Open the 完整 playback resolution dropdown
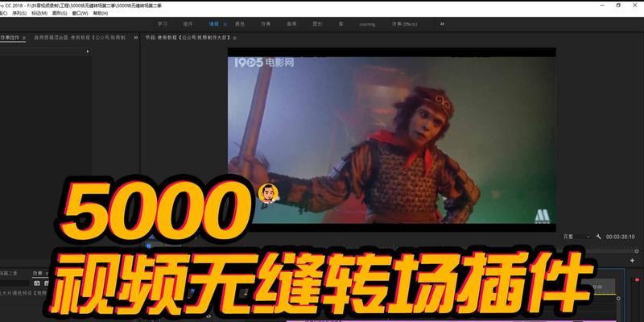The width and height of the screenshot is (644, 322). 576,237
